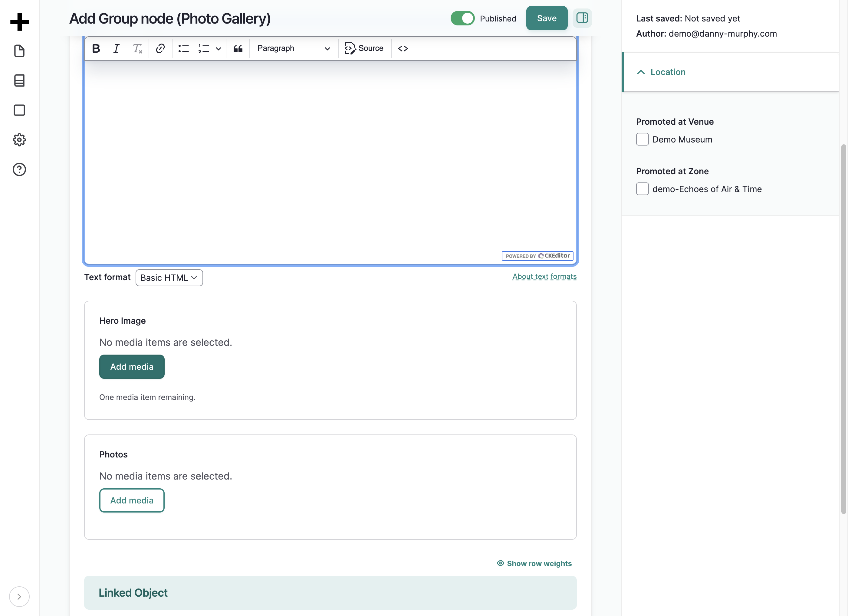Click Add media under Hero Image
This screenshot has height=616, width=848.
tap(132, 367)
